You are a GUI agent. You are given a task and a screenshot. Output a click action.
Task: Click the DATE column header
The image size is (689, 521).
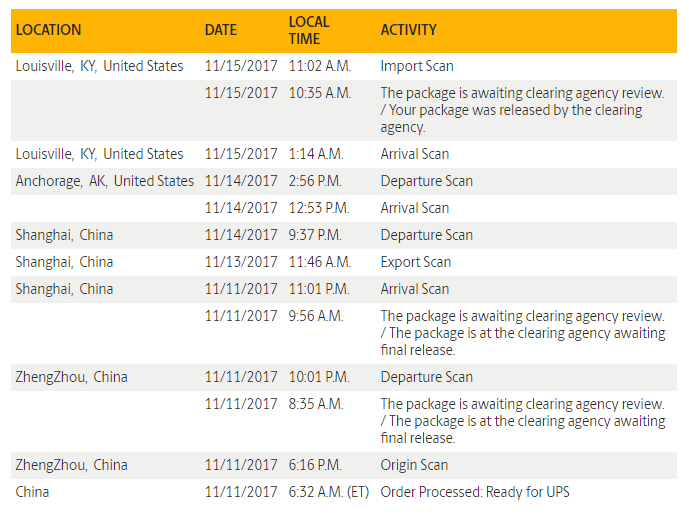pyautogui.click(x=220, y=30)
